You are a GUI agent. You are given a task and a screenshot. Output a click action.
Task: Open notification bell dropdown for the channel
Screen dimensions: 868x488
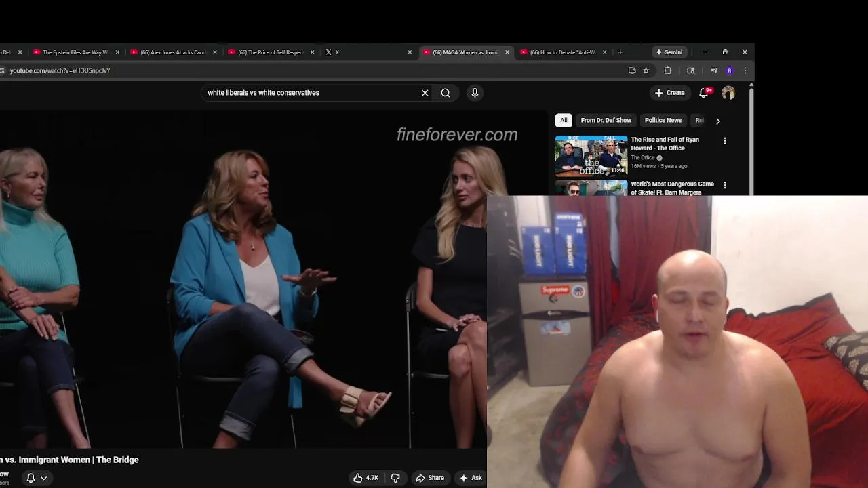point(37,478)
